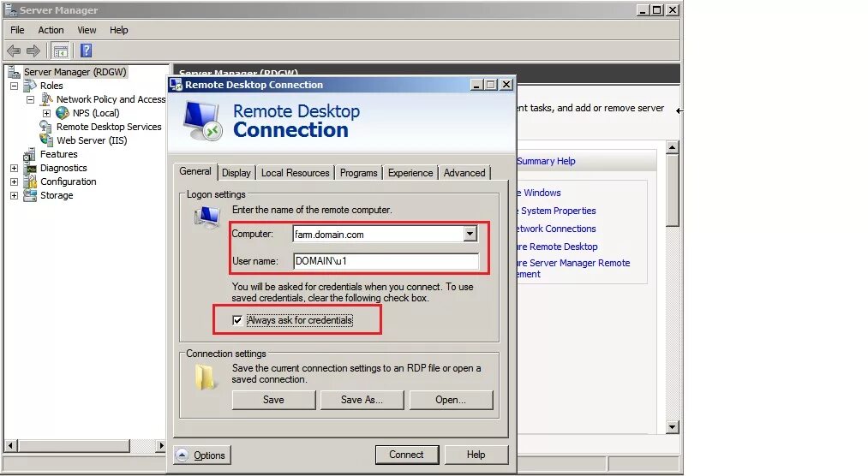868x476 pixels.
Task: Click the summary pane scroll-down arrow
Action: point(672,427)
